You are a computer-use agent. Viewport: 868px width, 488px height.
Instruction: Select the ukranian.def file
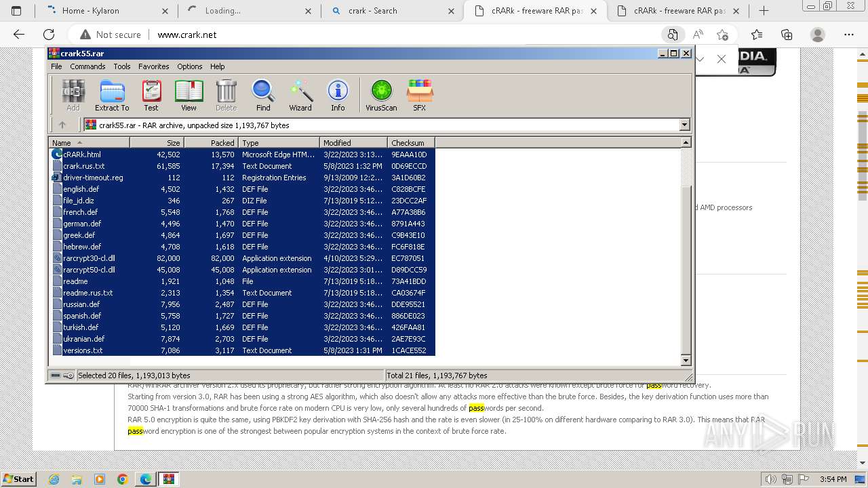83,339
